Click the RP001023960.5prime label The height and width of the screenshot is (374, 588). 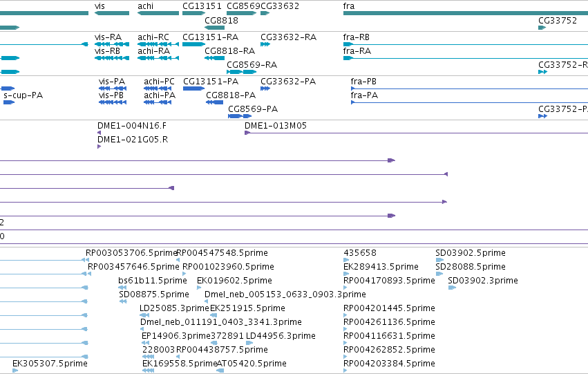pyautogui.click(x=228, y=267)
